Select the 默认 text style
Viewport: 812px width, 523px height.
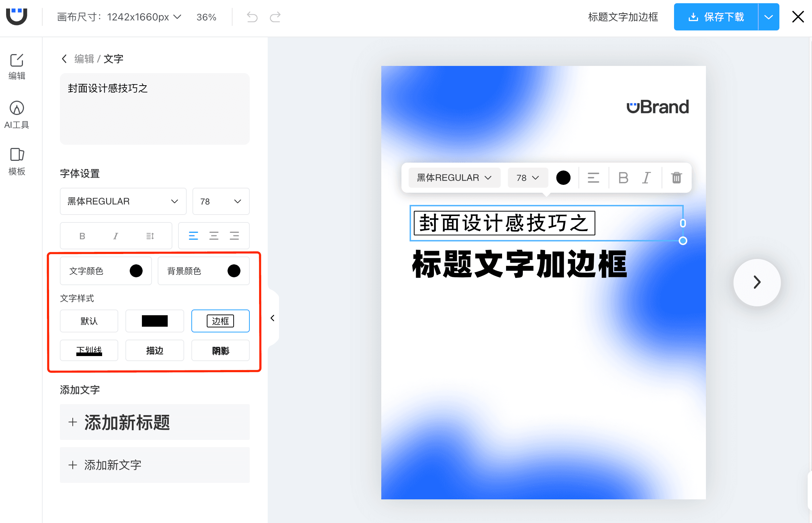click(x=89, y=321)
